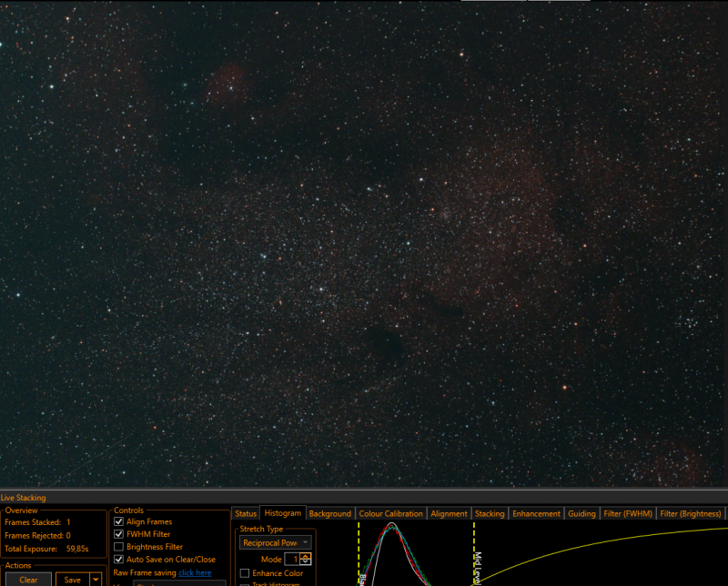Enable the Enhance Color checkbox

click(x=245, y=573)
